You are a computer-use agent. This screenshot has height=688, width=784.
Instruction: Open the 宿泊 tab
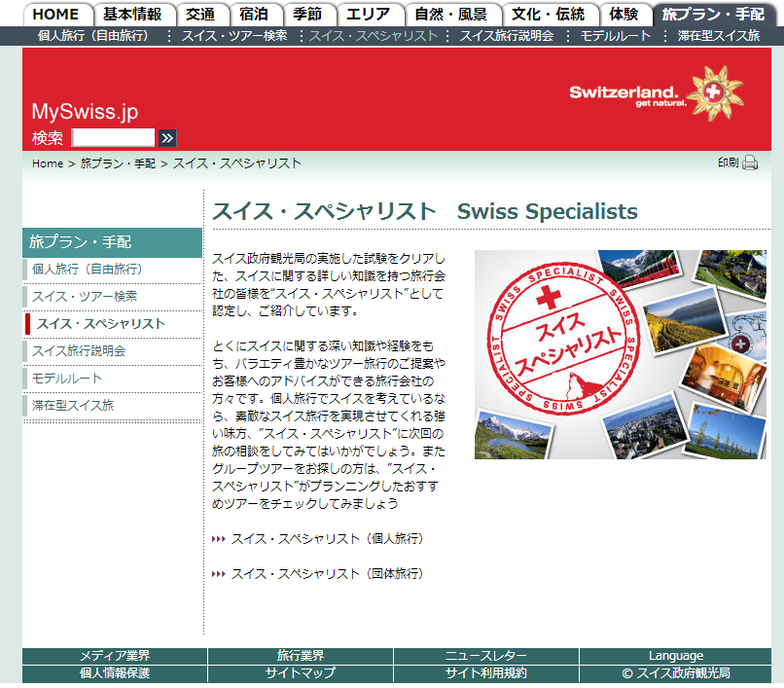255,14
